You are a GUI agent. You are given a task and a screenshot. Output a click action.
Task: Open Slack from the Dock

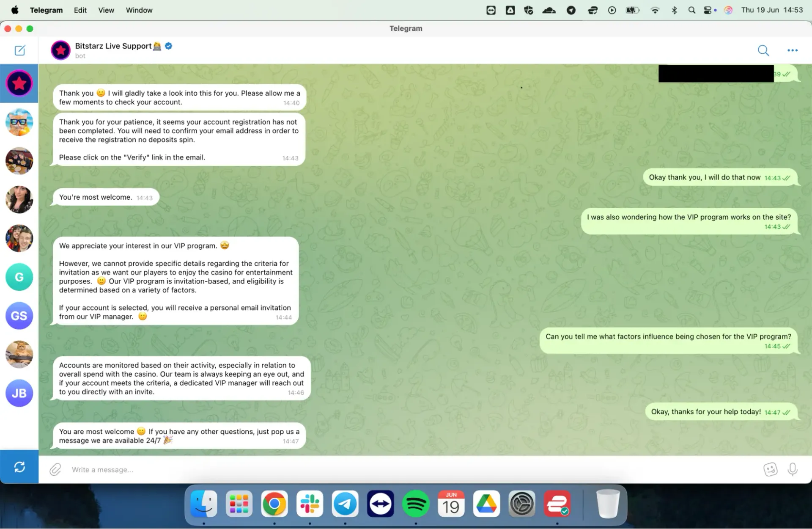tap(310, 504)
